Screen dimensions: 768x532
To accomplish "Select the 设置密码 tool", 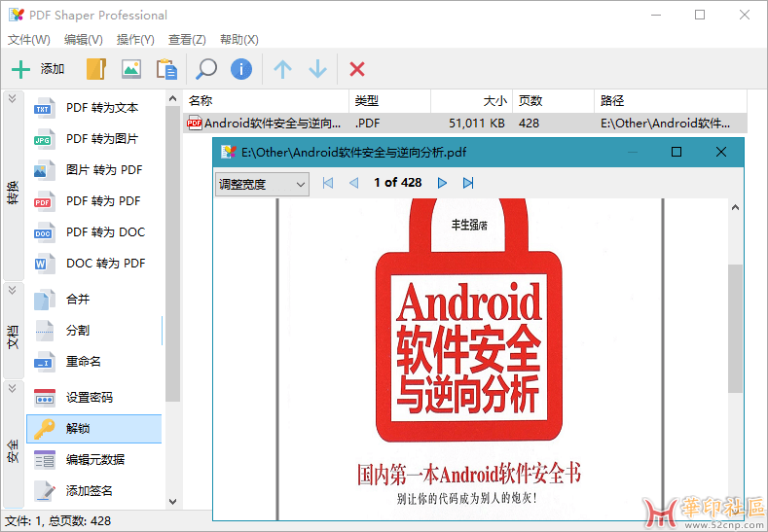I will click(x=94, y=398).
